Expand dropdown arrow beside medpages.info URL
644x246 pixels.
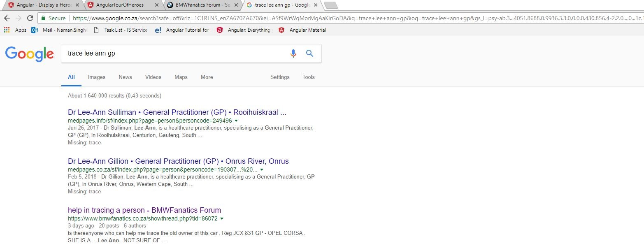[x=236, y=121]
